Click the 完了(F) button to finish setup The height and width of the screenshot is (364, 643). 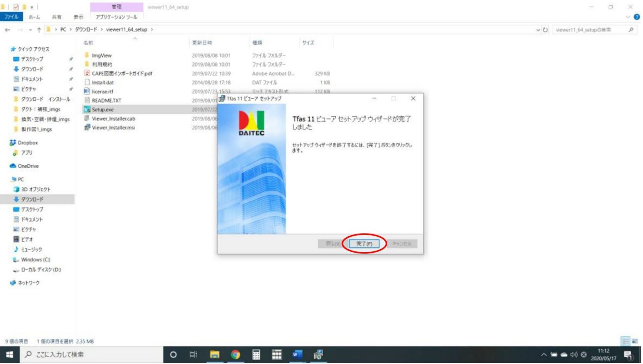pyautogui.click(x=364, y=243)
